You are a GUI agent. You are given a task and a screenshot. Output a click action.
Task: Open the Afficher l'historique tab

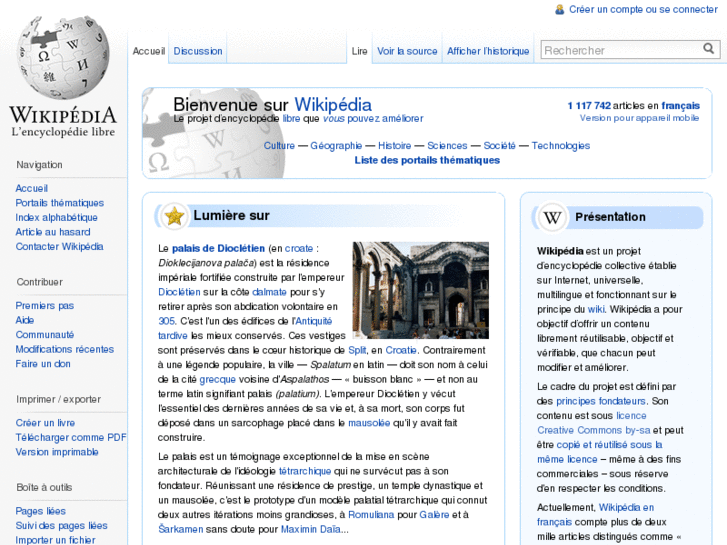coord(488,51)
